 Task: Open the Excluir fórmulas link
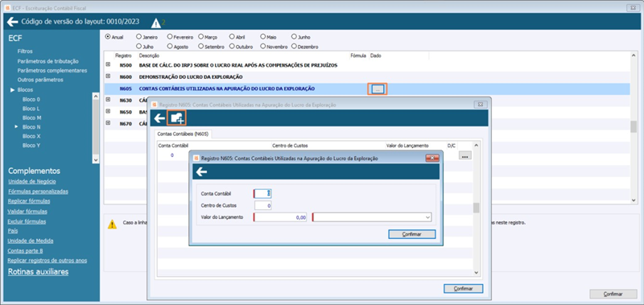(x=27, y=221)
